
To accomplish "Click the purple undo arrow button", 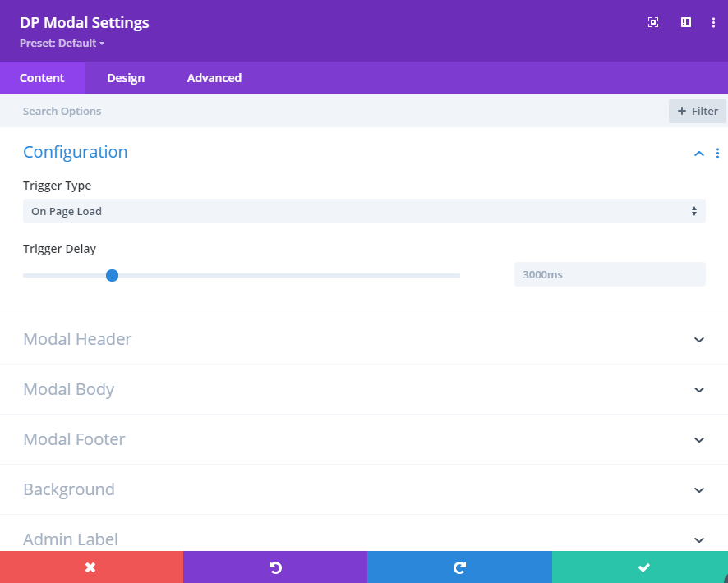I will 275,567.
